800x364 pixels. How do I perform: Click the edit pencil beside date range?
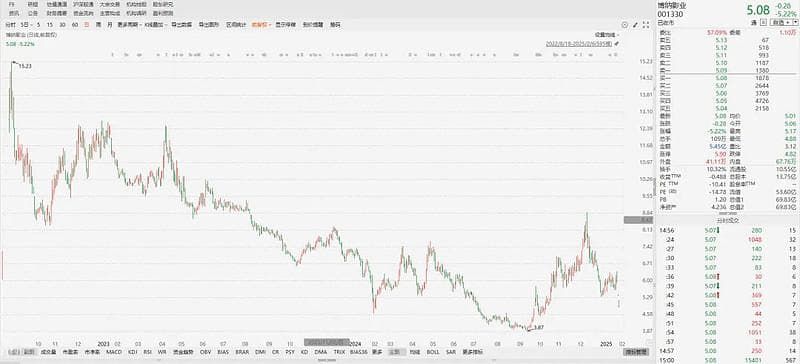[616, 44]
